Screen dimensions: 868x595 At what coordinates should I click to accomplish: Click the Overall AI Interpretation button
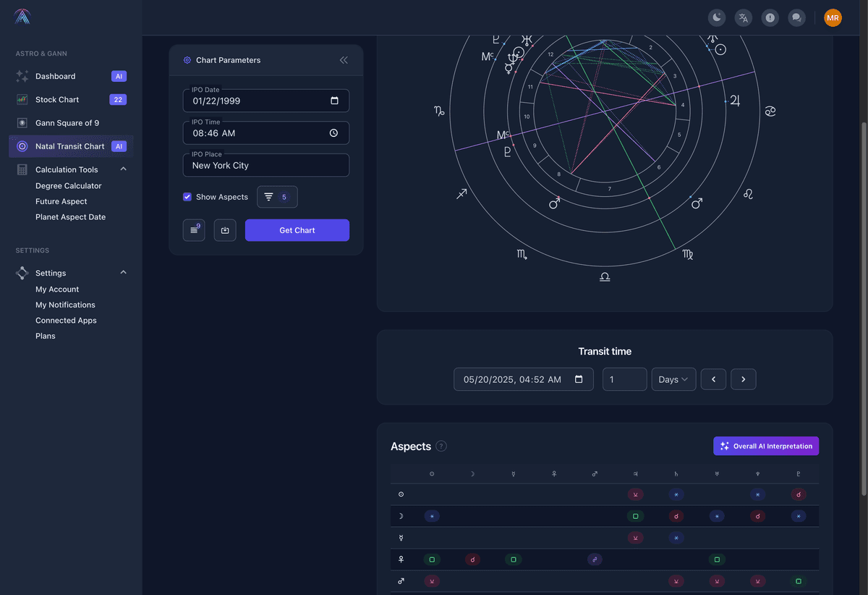click(765, 446)
